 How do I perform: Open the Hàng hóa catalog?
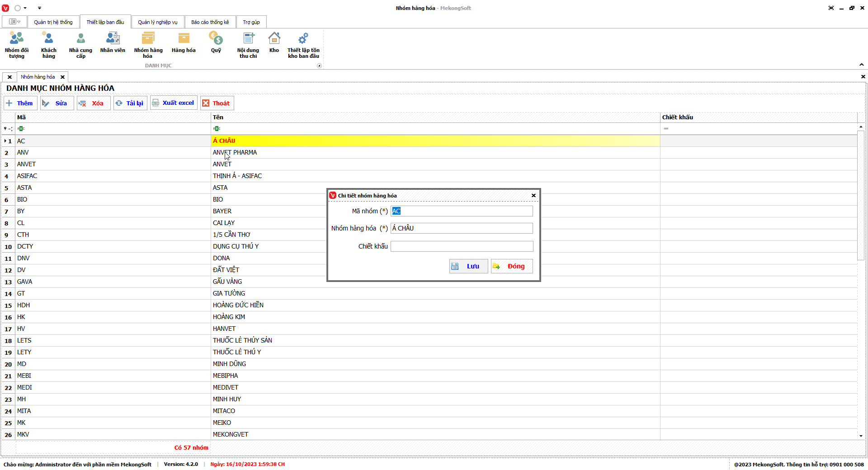184,43
